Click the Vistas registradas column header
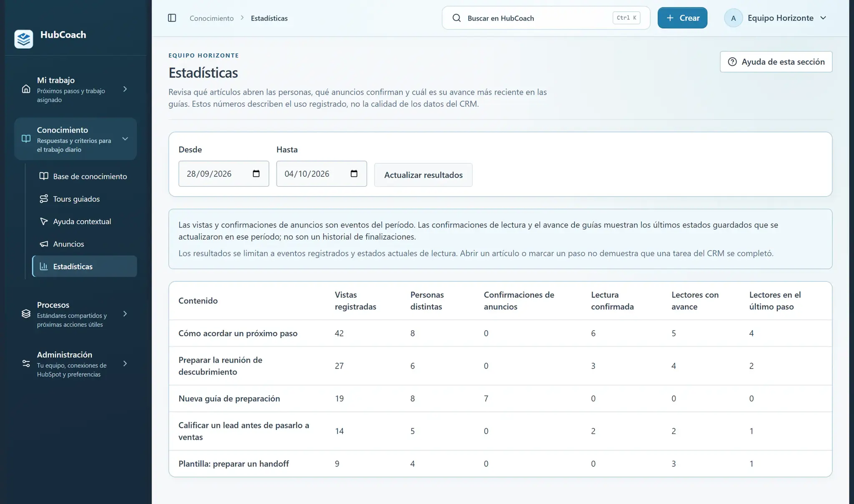The height and width of the screenshot is (504, 854). click(x=355, y=301)
